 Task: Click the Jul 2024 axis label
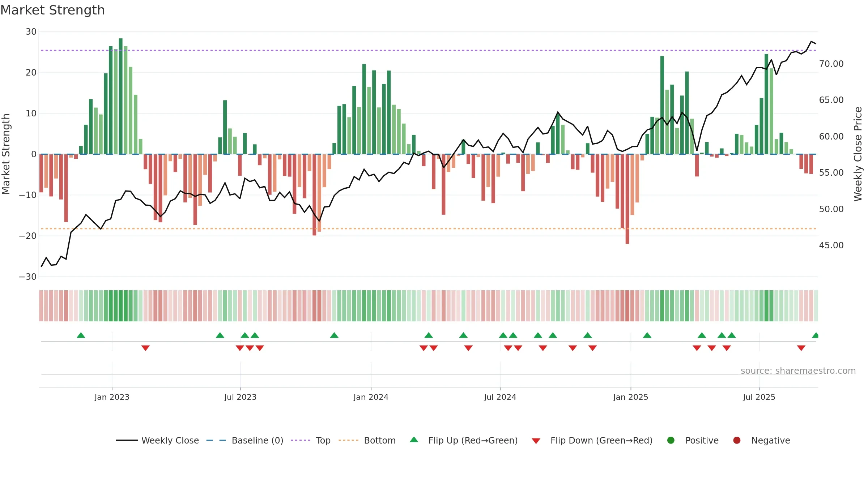click(500, 397)
